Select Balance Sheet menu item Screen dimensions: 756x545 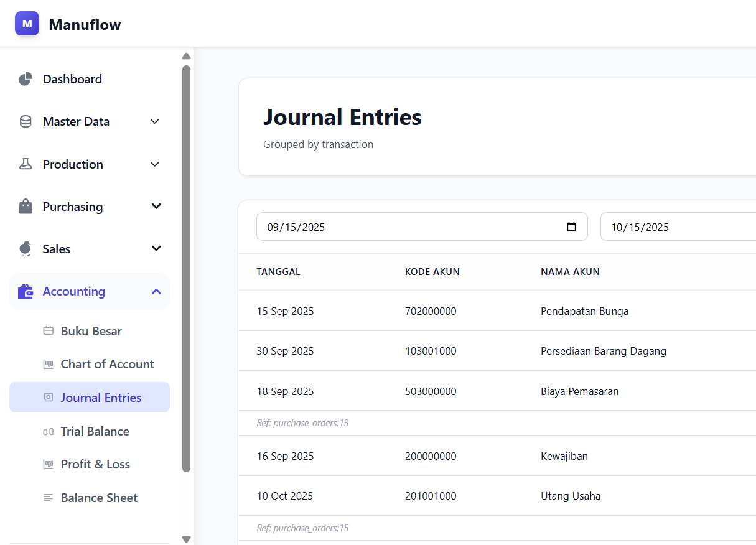99,498
